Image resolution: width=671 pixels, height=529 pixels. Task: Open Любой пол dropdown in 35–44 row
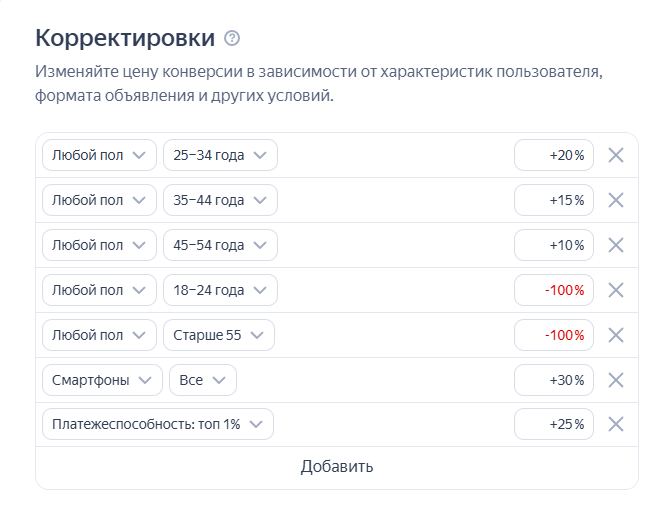pos(99,200)
